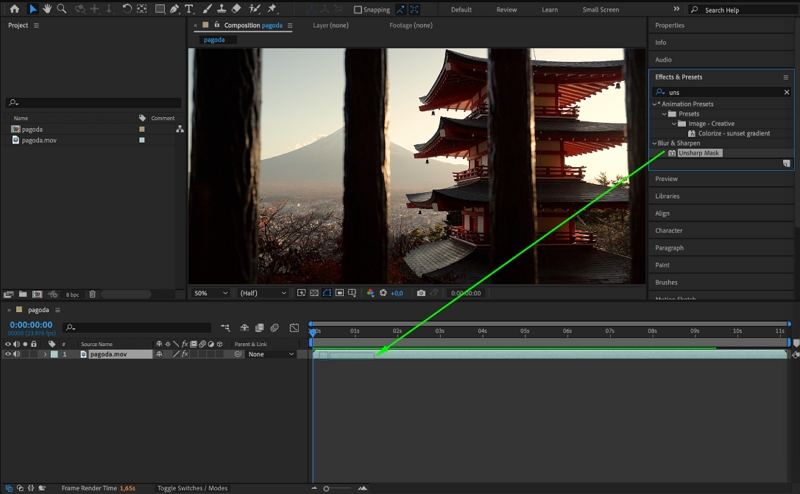800x494 pixels.
Task: Open the Character panel
Action: [x=669, y=230]
